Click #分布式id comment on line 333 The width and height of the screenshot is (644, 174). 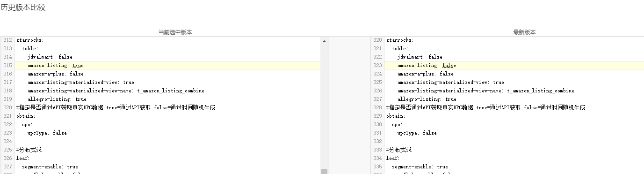(x=399, y=150)
